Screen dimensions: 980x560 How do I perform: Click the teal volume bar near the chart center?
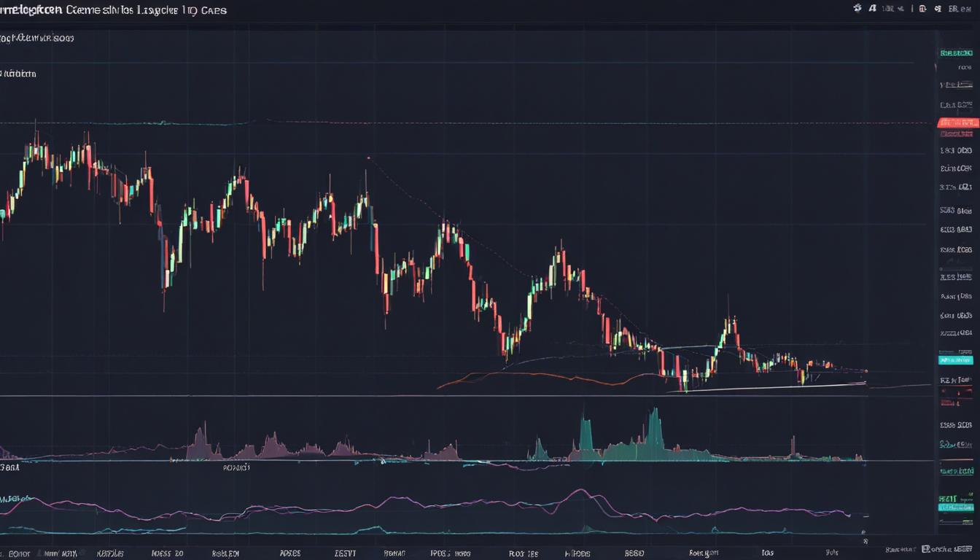[583, 430]
